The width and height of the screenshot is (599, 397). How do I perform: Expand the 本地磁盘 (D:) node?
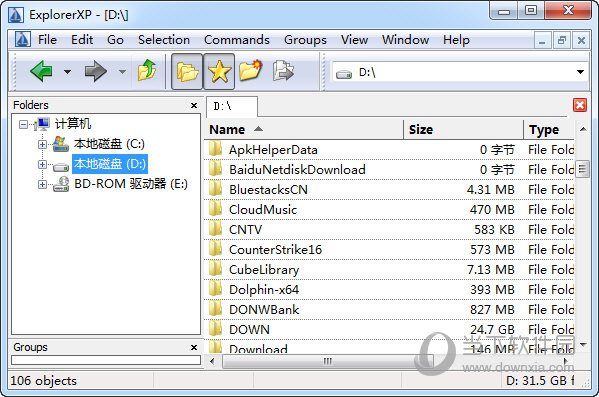click(x=42, y=164)
